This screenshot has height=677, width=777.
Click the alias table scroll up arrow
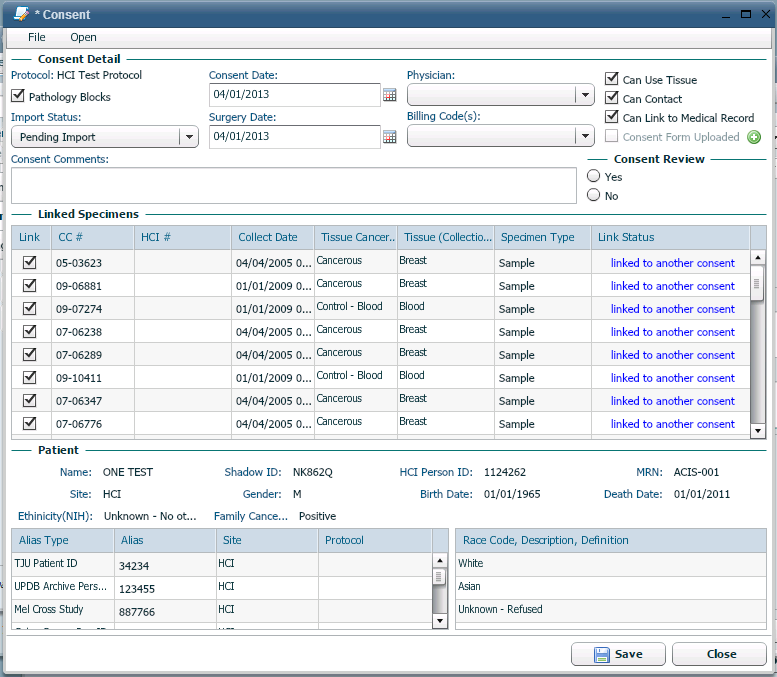[439, 561]
